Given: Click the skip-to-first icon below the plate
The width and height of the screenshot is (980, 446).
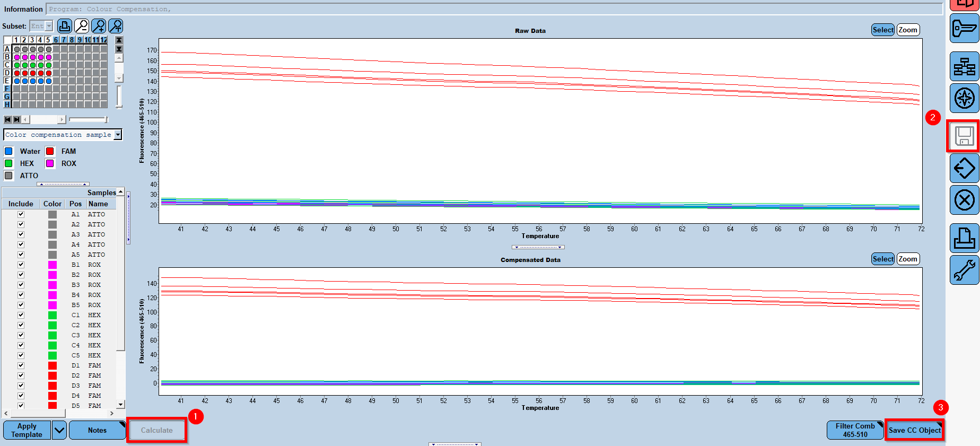Looking at the screenshot, I should pyautogui.click(x=7, y=120).
